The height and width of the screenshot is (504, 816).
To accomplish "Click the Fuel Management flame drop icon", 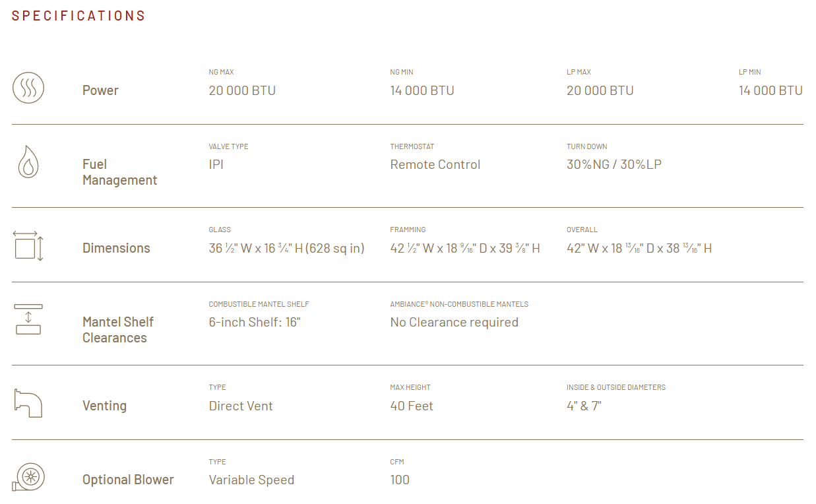I will 28,162.
